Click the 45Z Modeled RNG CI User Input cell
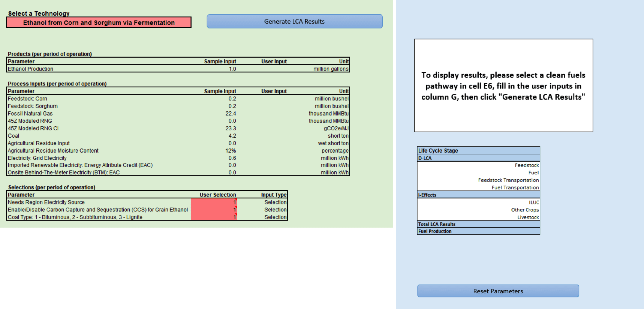Screen dimensions: 644x309 274,128
